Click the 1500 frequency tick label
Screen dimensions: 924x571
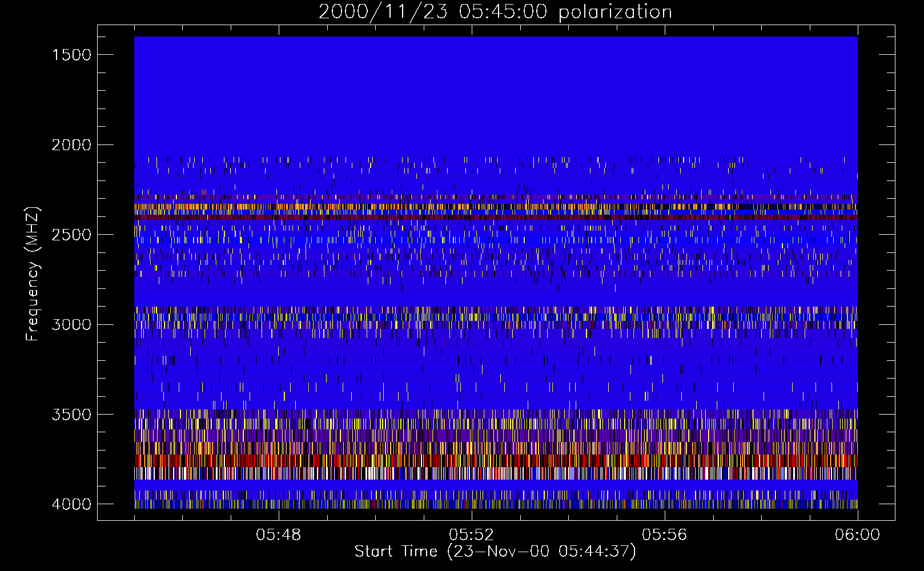tap(71, 55)
